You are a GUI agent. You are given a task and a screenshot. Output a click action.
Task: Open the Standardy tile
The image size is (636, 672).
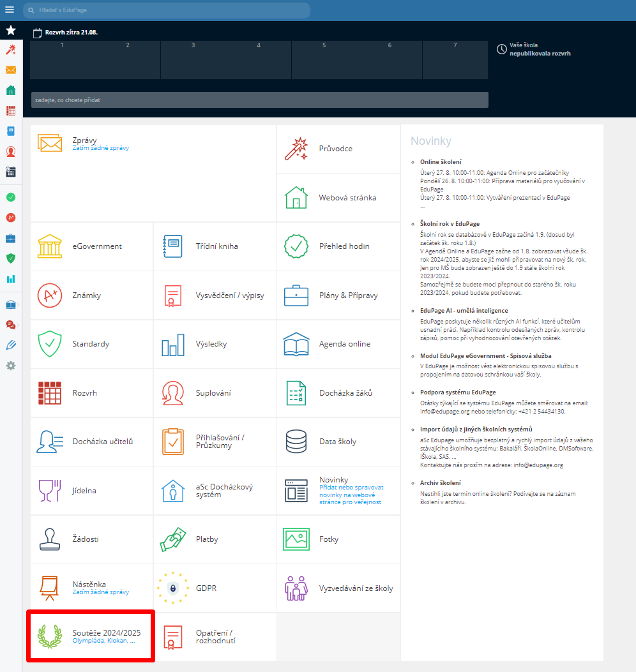pos(91,344)
